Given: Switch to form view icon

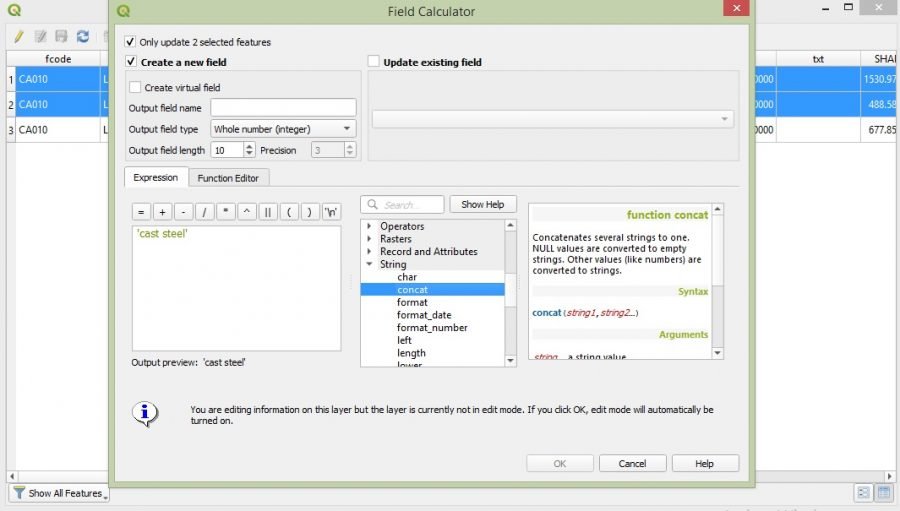Looking at the screenshot, I should tap(862, 493).
